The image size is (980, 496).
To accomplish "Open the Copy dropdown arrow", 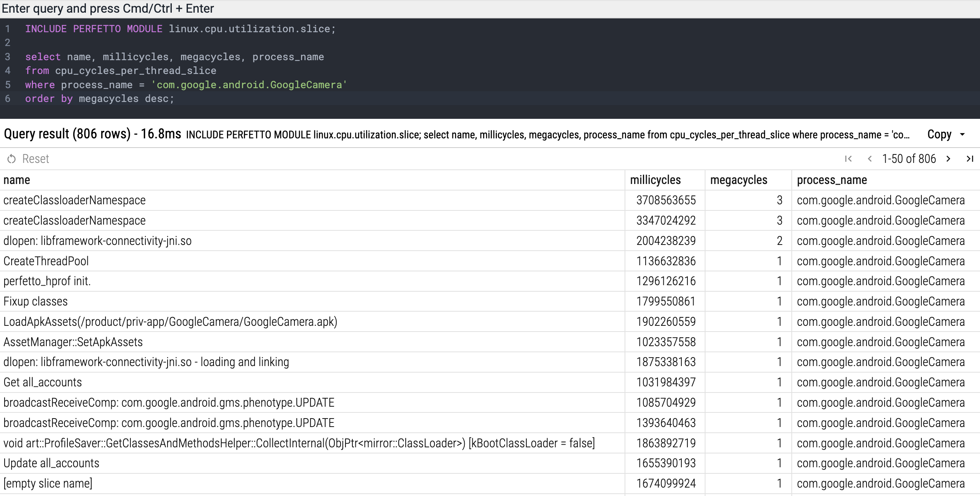I will coord(962,135).
